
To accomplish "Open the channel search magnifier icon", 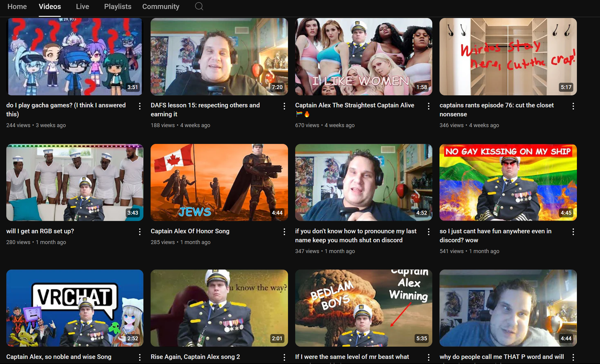I will pos(199,6).
